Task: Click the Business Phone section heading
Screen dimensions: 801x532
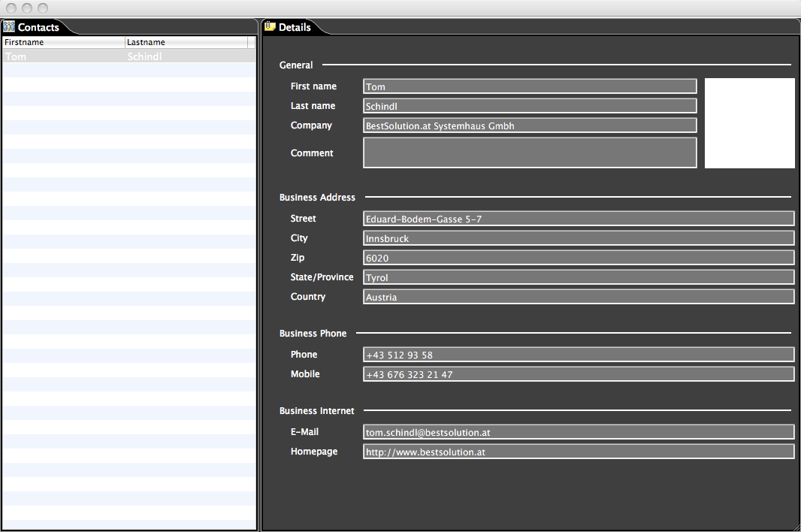Action: pyautogui.click(x=313, y=333)
